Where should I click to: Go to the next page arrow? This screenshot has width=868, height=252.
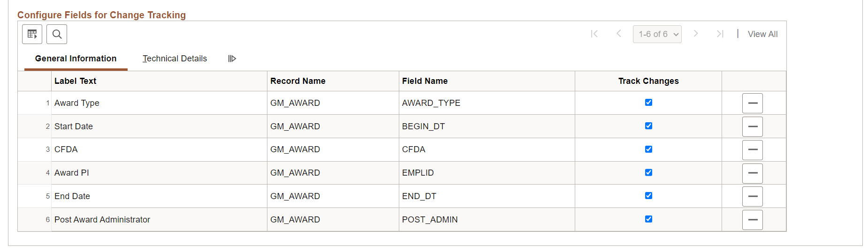pos(696,34)
